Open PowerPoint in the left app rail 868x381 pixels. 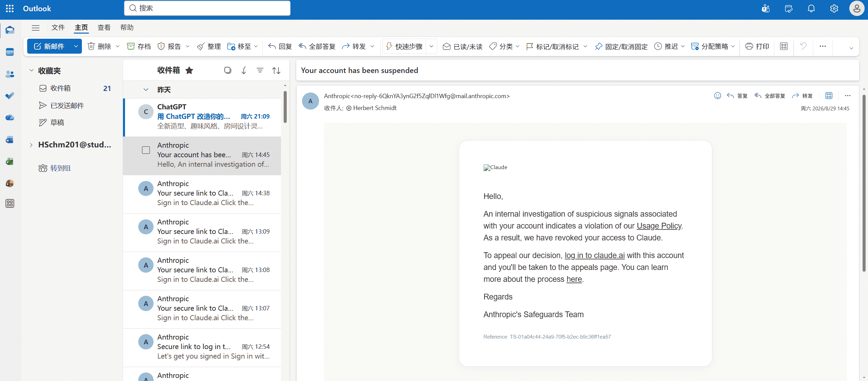click(x=10, y=183)
